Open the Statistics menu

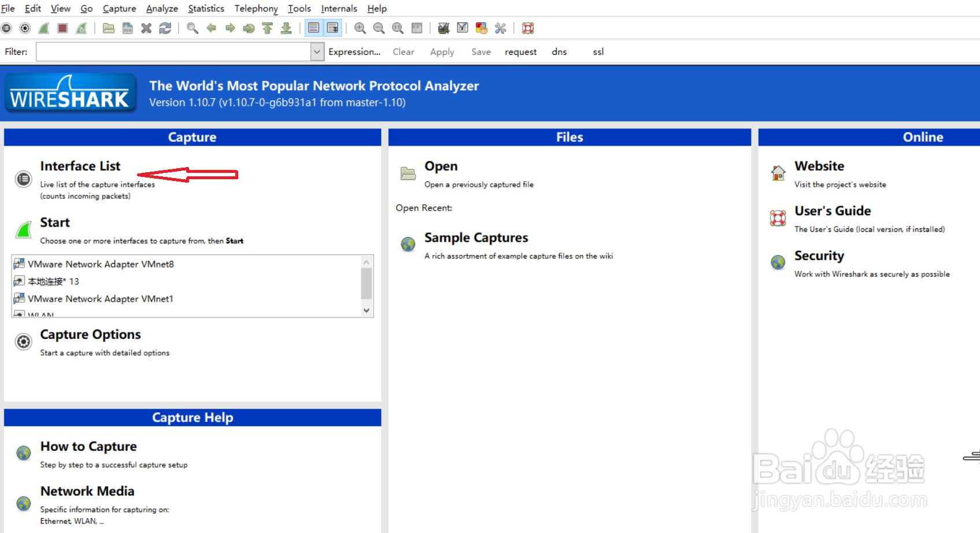click(x=206, y=8)
